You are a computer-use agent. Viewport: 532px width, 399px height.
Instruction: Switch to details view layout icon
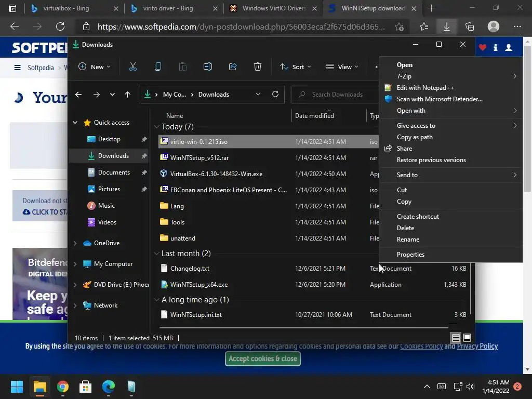point(456,338)
